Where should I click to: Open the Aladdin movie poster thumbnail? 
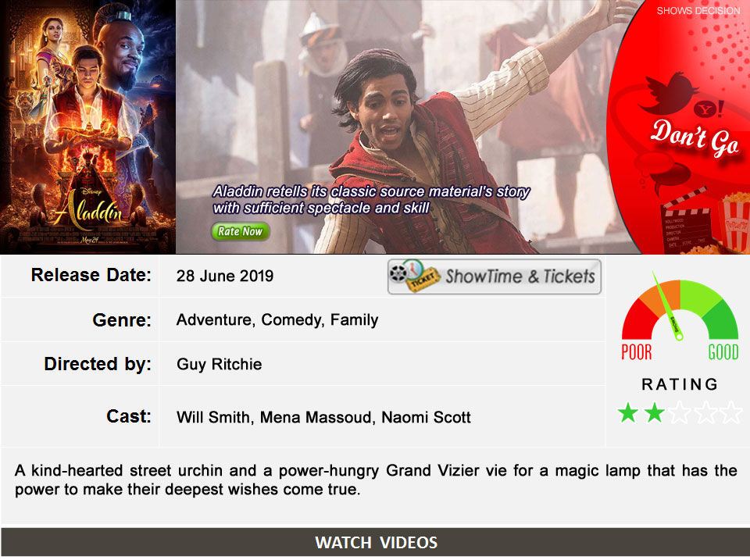pos(87,127)
